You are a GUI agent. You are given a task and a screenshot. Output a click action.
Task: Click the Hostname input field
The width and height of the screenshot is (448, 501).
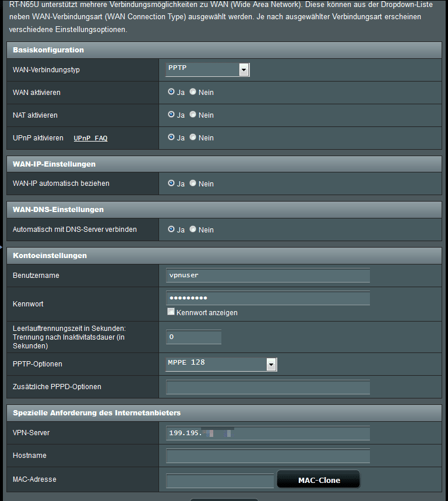(x=268, y=456)
